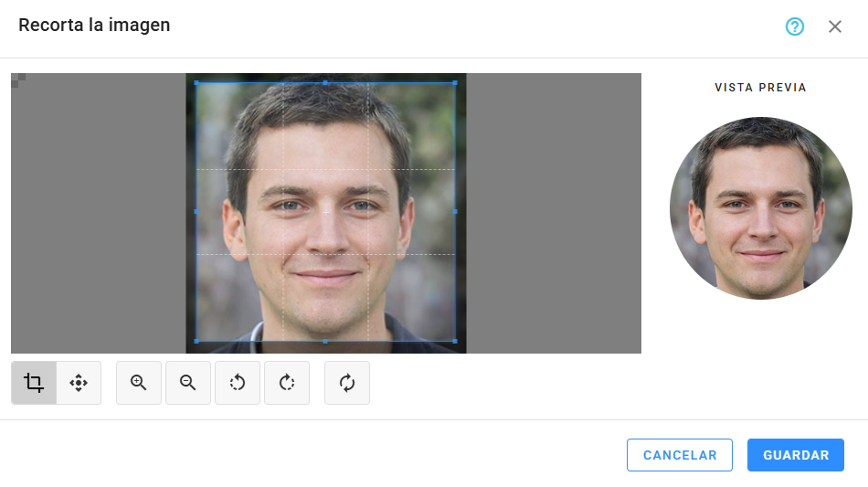The height and width of the screenshot is (487, 868).
Task: Click GUARDAR to save the crop
Action: click(x=795, y=455)
